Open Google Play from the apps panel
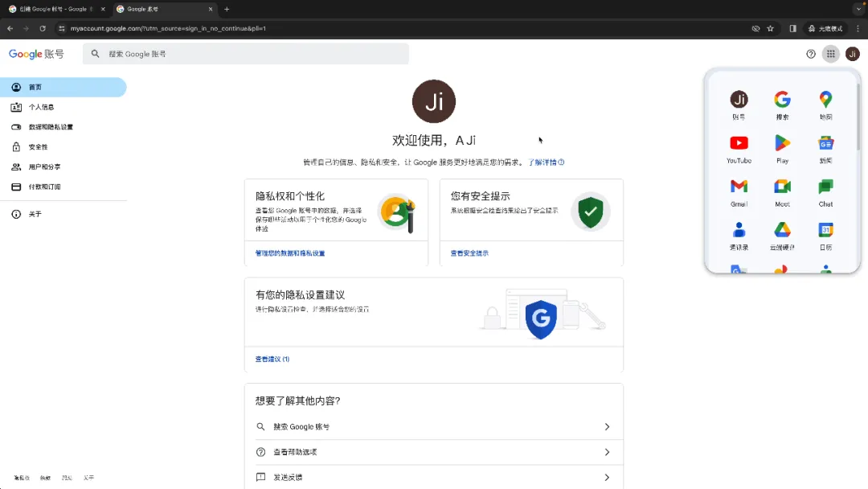Viewport: 868px width, 489px height. click(x=782, y=149)
